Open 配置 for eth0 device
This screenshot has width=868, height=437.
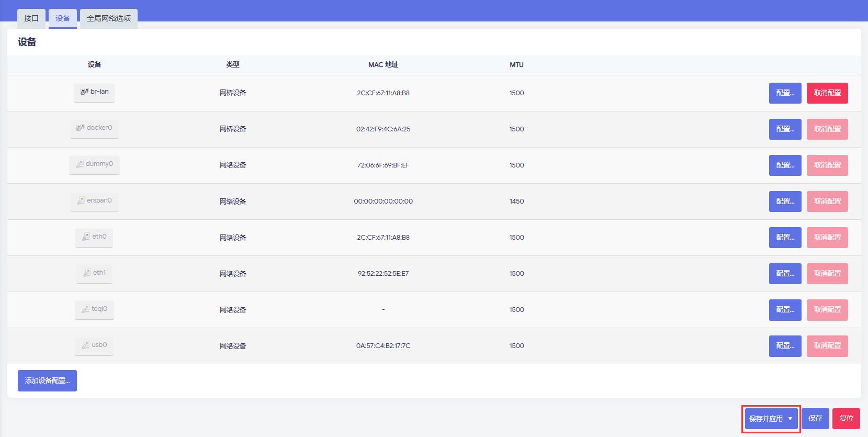tap(785, 238)
